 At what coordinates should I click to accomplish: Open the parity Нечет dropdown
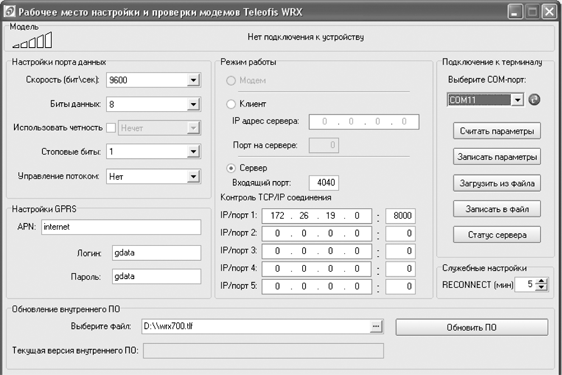click(193, 128)
